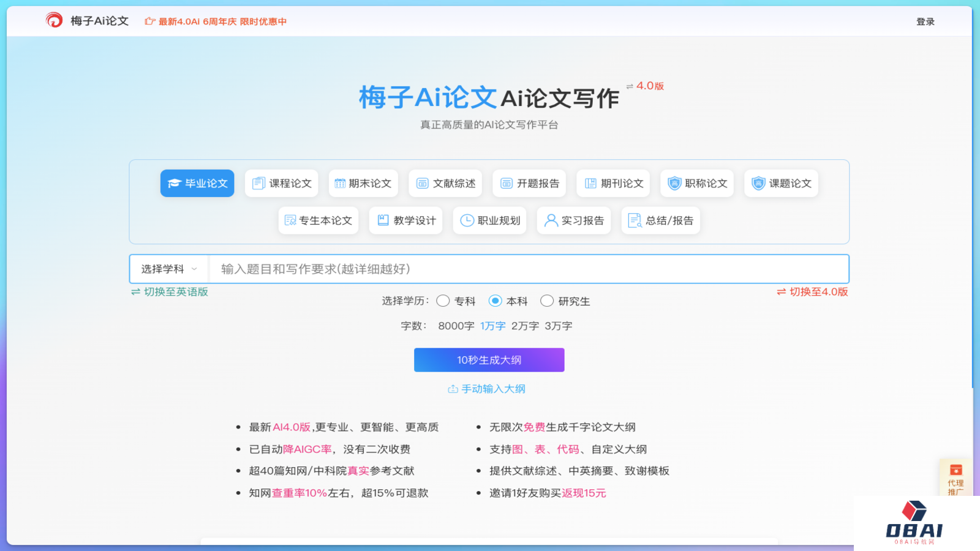This screenshot has height=551, width=980.
Task: Click the 课程论文 document icon
Action: [x=258, y=182]
